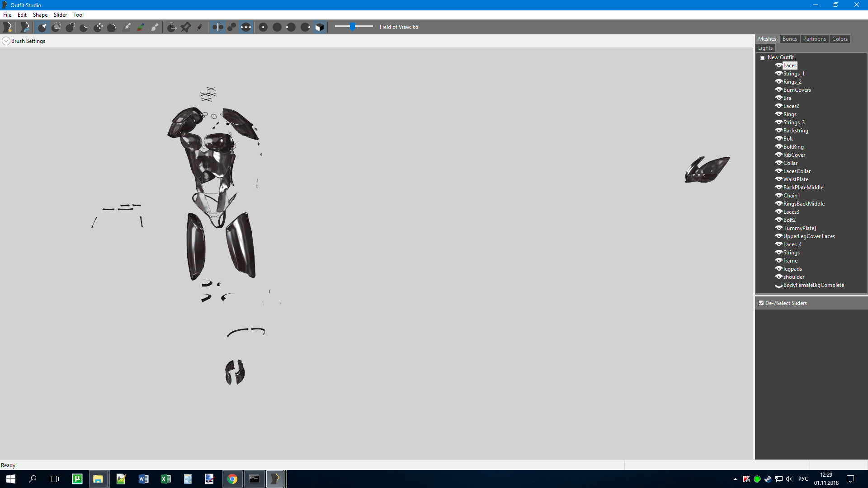Toggle X-Mirror brush mode
Viewport: 868px width, 488px height.
tap(217, 27)
